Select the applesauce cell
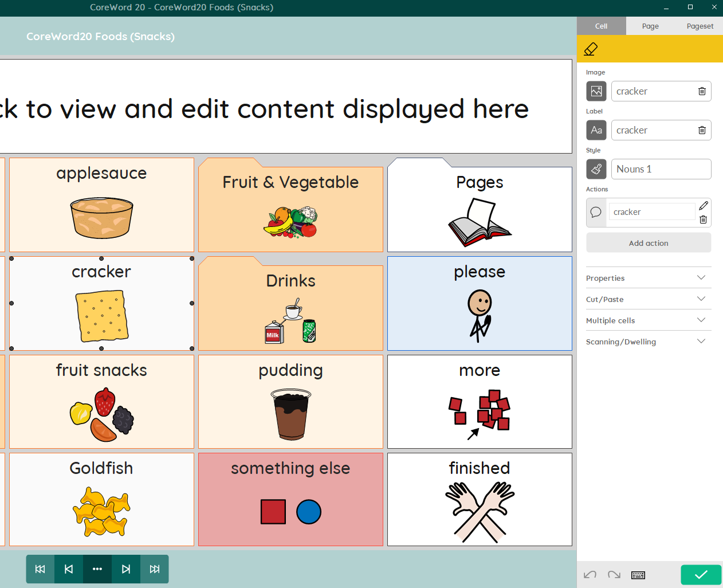 (x=101, y=205)
